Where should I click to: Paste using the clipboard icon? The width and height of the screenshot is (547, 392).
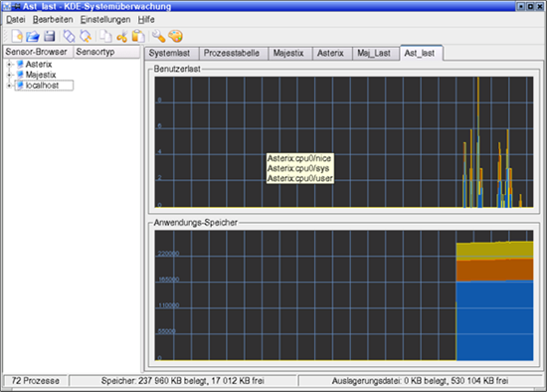point(138,36)
